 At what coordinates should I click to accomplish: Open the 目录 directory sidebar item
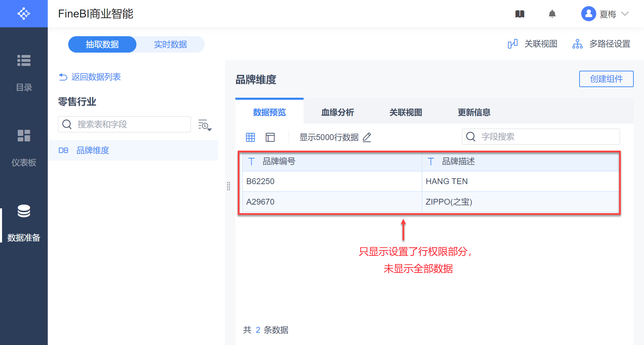24,73
